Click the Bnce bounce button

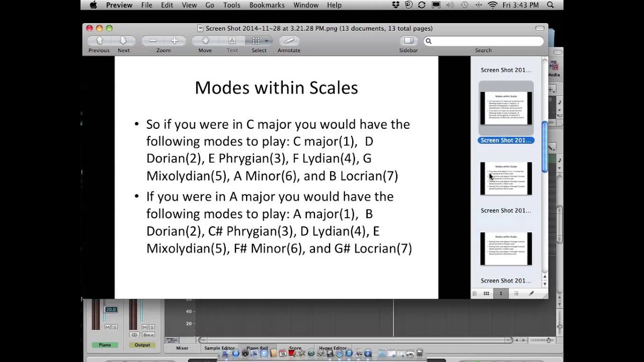(x=148, y=335)
